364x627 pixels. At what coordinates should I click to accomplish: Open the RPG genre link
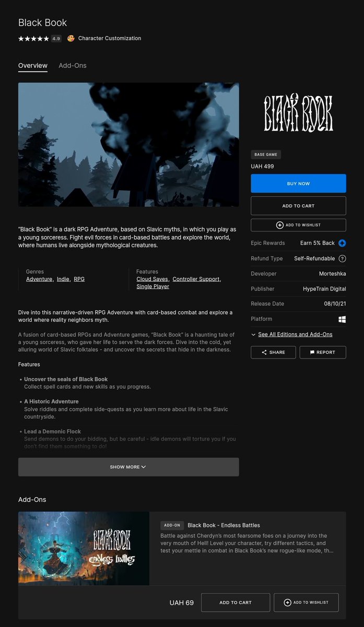[79, 279]
